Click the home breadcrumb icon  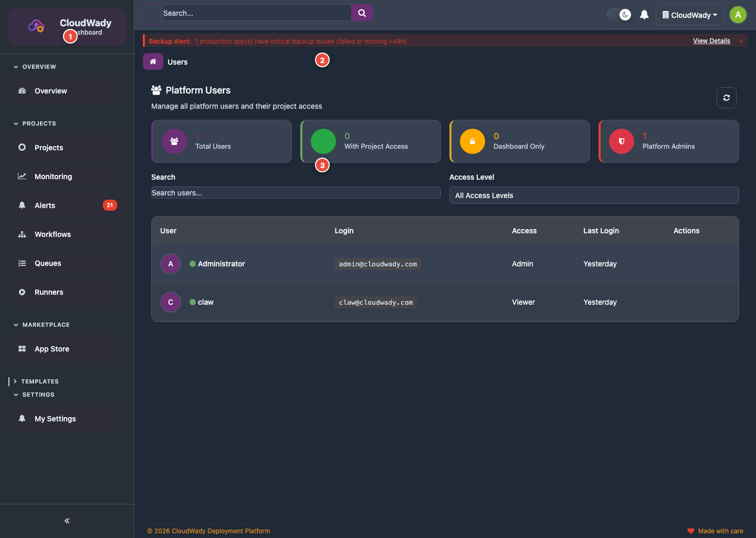(x=153, y=61)
